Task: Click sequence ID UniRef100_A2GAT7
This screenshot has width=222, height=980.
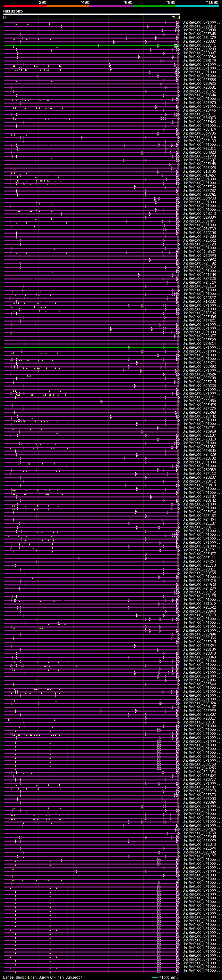Action: click(199, 336)
